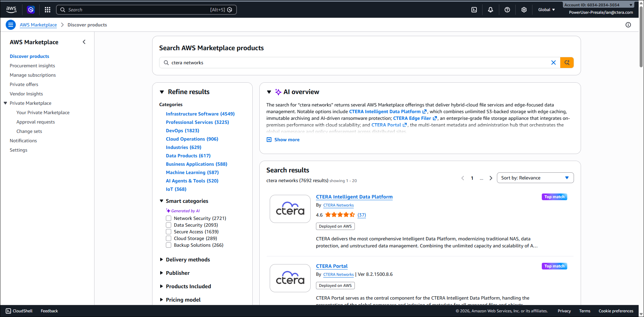
Task: Check the Secure Access smart category
Action: (x=169, y=232)
